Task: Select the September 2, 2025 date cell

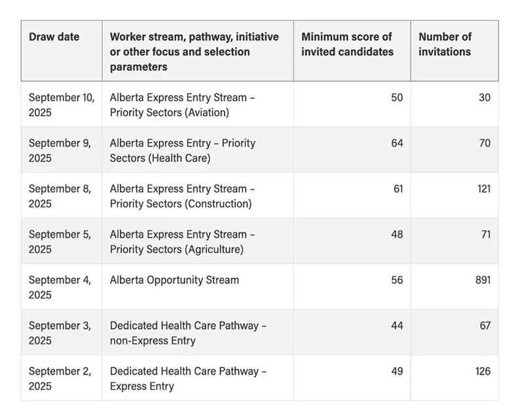Action: (60, 378)
